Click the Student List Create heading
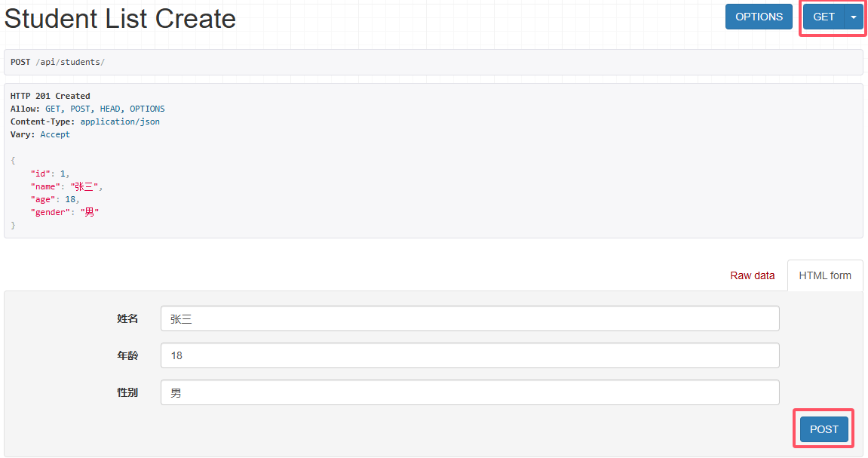This screenshot has height=458, width=868. pos(120,19)
